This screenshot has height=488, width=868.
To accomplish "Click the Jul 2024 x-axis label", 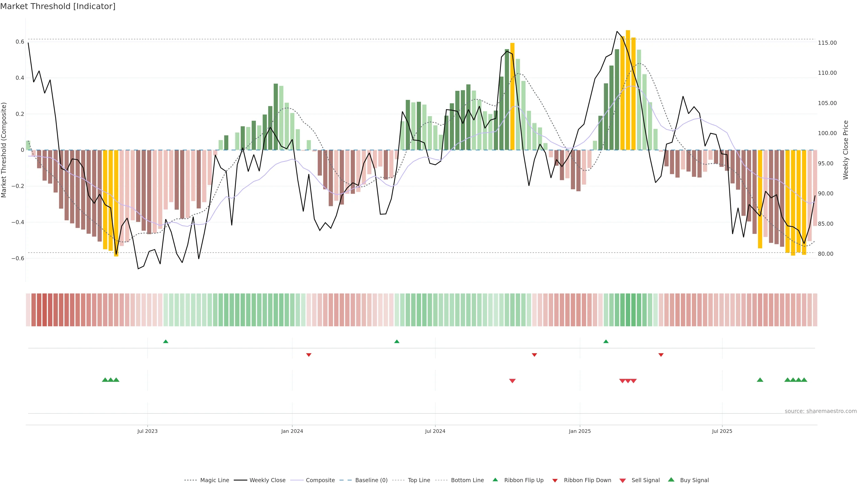I will coord(435,431).
